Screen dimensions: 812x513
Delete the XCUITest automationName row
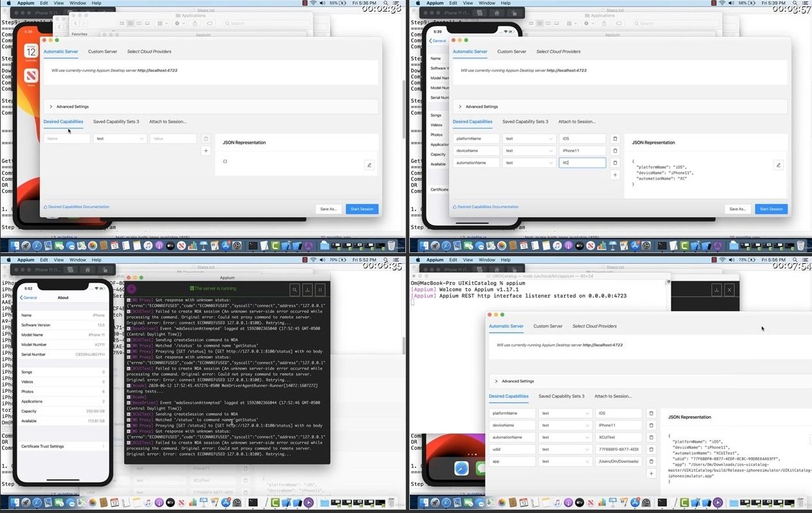[651, 437]
